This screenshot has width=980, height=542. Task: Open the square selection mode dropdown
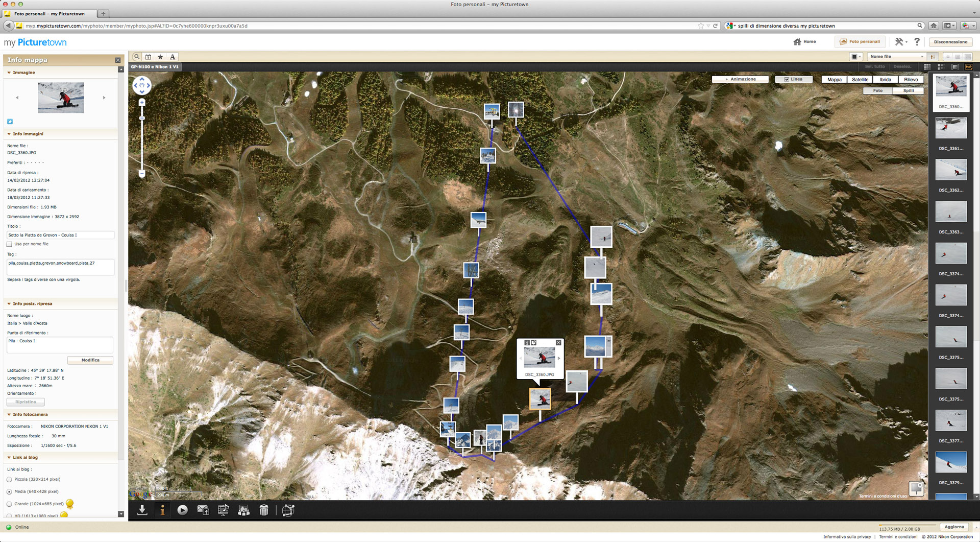[856, 57]
